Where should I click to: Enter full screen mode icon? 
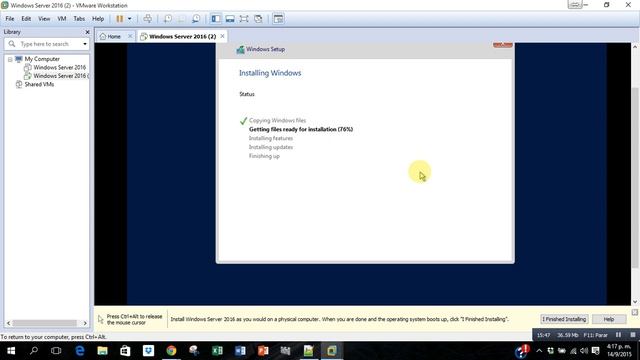(x=244, y=19)
